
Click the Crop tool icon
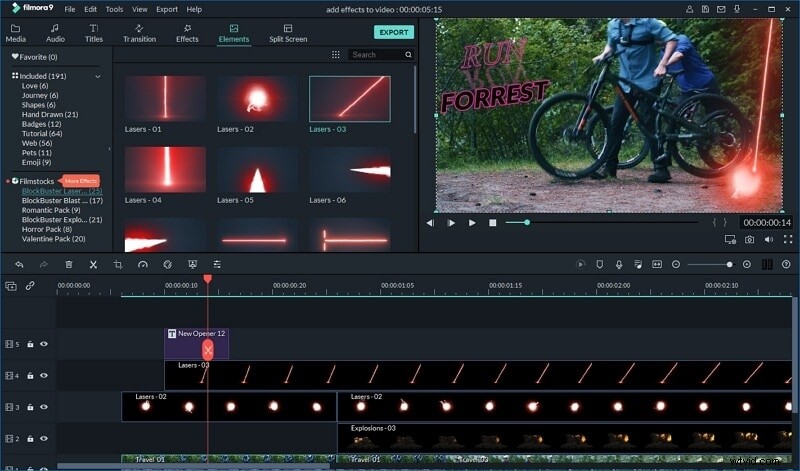(x=118, y=264)
